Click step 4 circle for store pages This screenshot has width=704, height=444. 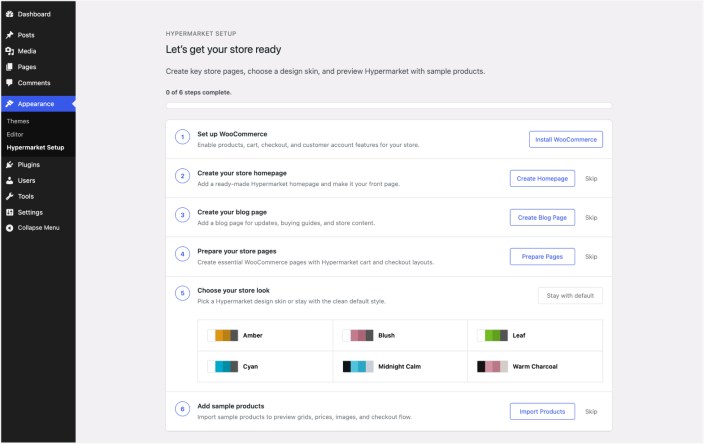coord(182,254)
